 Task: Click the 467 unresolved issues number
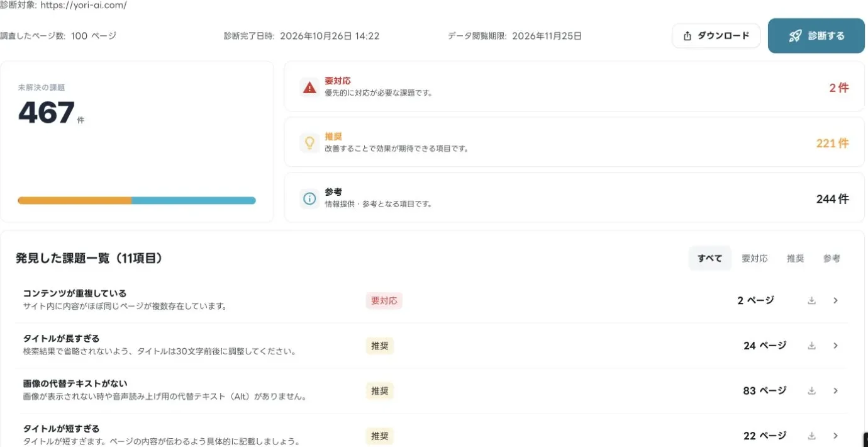[x=47, y=113]
